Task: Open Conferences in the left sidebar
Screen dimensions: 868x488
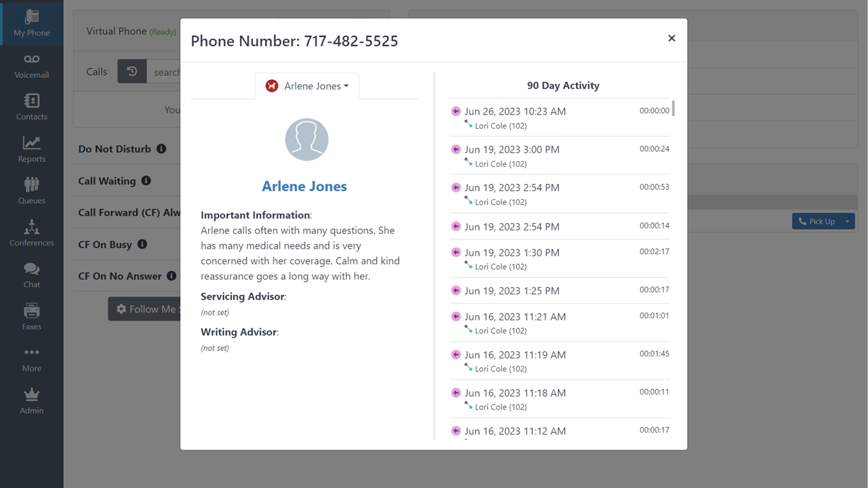Action: coord(31,234)
